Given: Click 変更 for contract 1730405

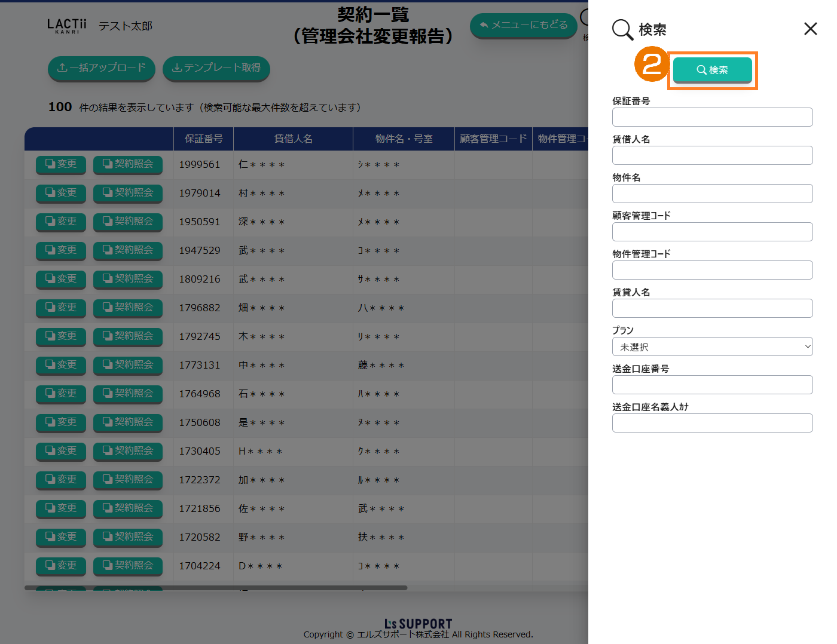Looking at the screenshot, I should [x=61, y=451].
